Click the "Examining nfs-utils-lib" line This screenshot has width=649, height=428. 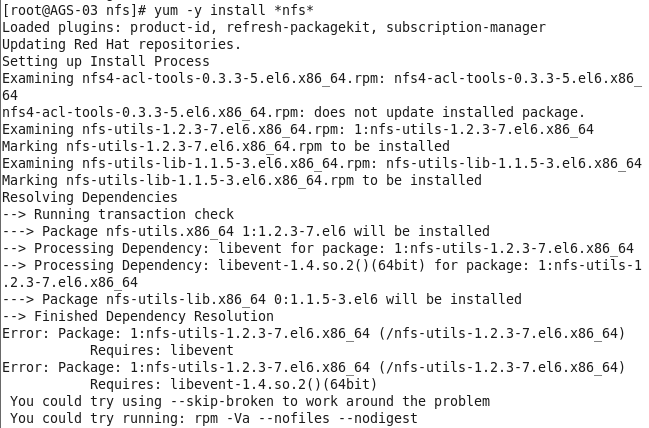[321, 163]
